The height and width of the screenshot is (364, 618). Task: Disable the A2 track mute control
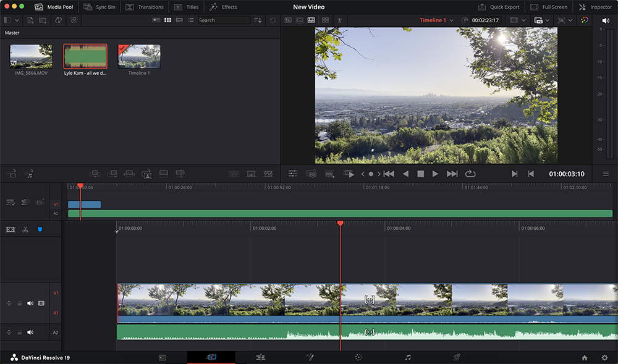(x=29, y=332)
